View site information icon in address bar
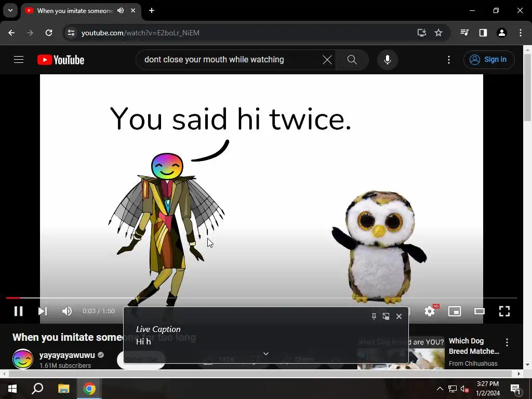This screenshot has width=532, height=399. pos(71,33)
